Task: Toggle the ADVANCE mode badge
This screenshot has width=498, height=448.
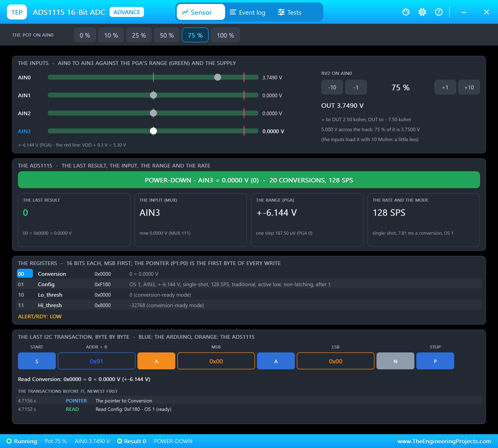Action: [127, 12]
